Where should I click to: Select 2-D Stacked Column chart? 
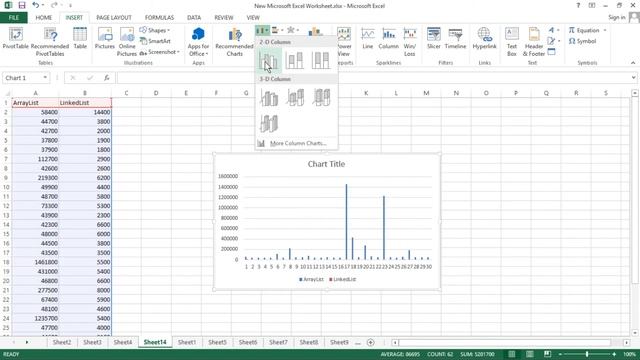(x=295, y=60)
